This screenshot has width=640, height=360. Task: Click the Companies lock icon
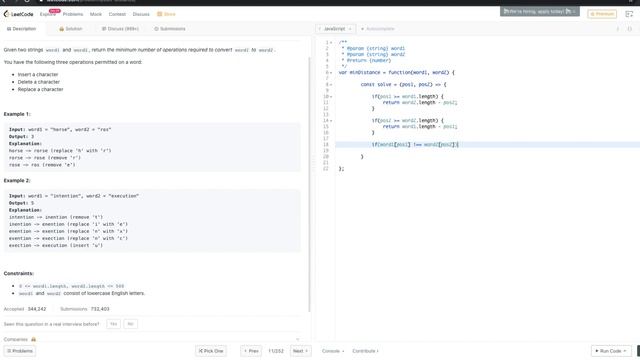[33, 340]
